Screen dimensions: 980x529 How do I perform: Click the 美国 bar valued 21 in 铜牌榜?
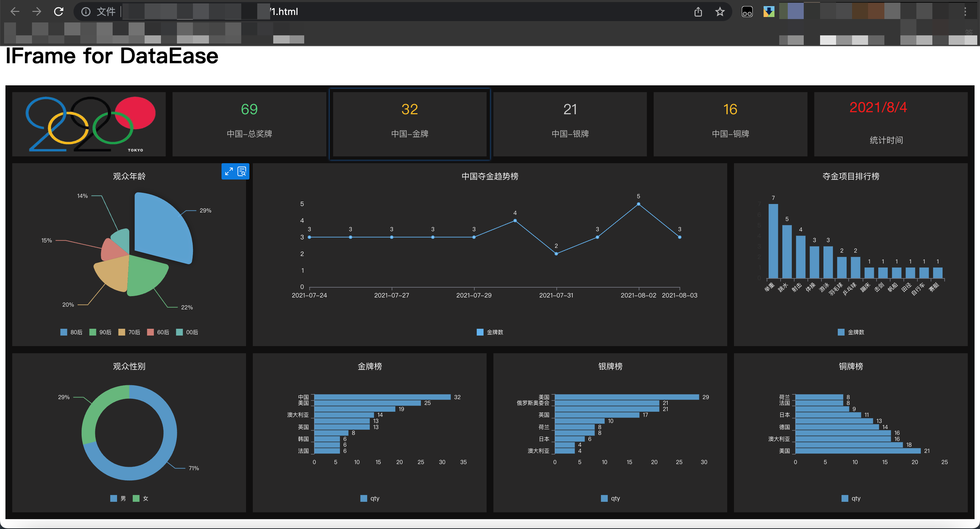point(858,451)
